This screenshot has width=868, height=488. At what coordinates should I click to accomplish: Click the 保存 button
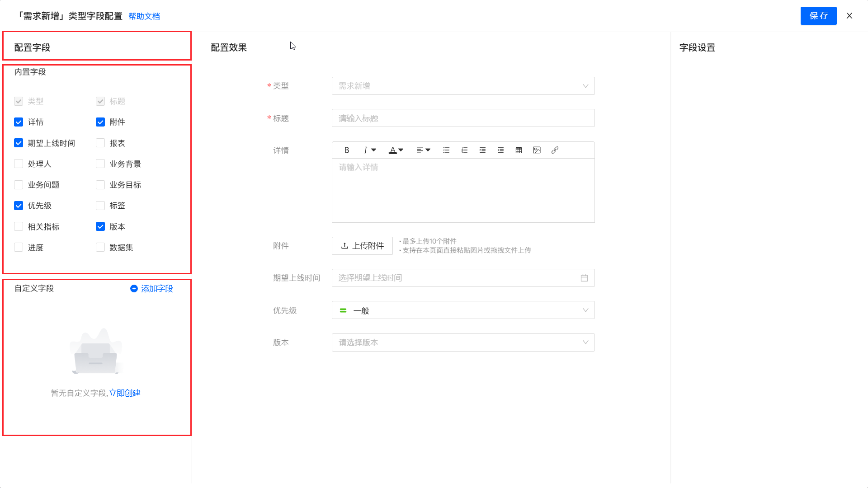pos(818,16)
